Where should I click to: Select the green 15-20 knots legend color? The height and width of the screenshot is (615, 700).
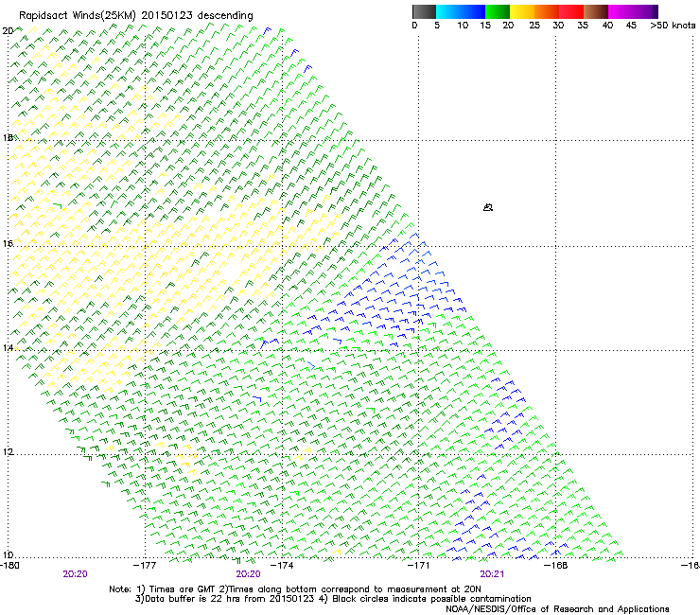(498, 11)
